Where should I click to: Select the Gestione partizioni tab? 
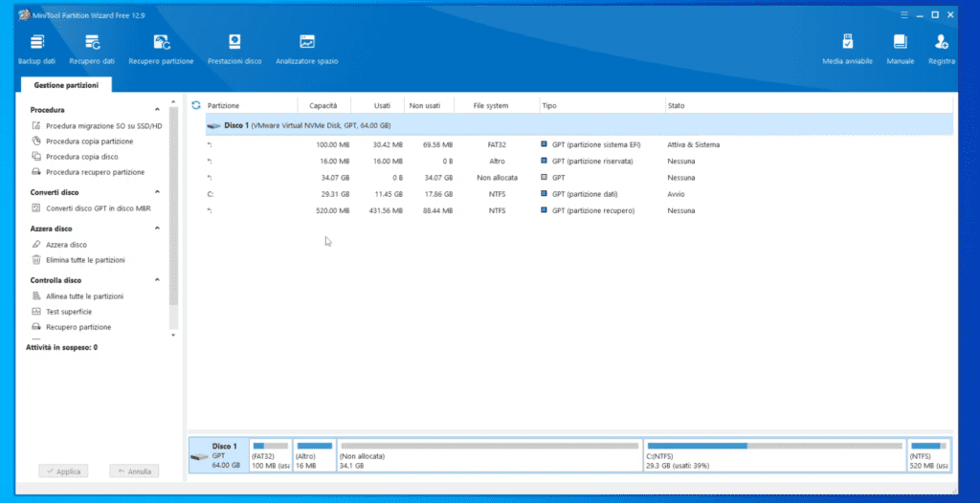(x=66, y=85)
